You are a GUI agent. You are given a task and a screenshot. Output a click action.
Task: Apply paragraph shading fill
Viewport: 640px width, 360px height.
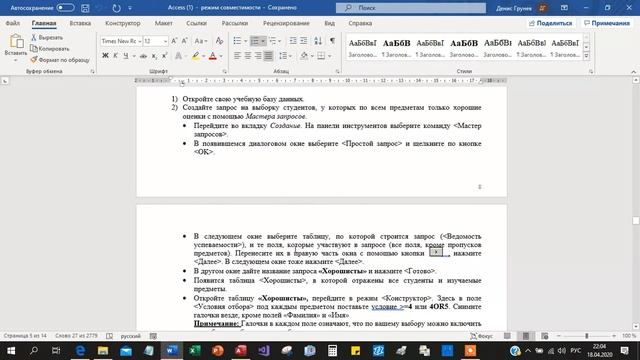coord(304,56)
